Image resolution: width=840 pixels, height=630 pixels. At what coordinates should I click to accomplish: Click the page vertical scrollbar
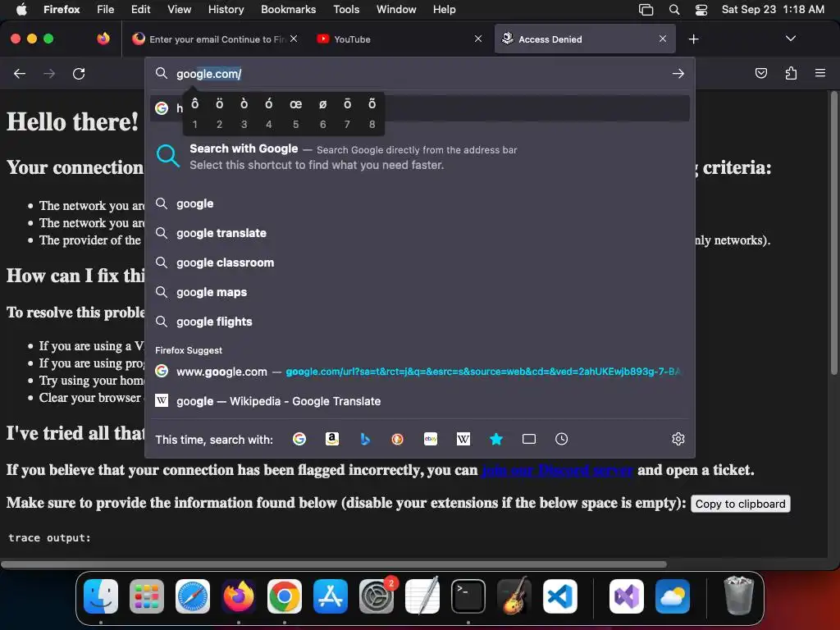[x=833, y=233]
